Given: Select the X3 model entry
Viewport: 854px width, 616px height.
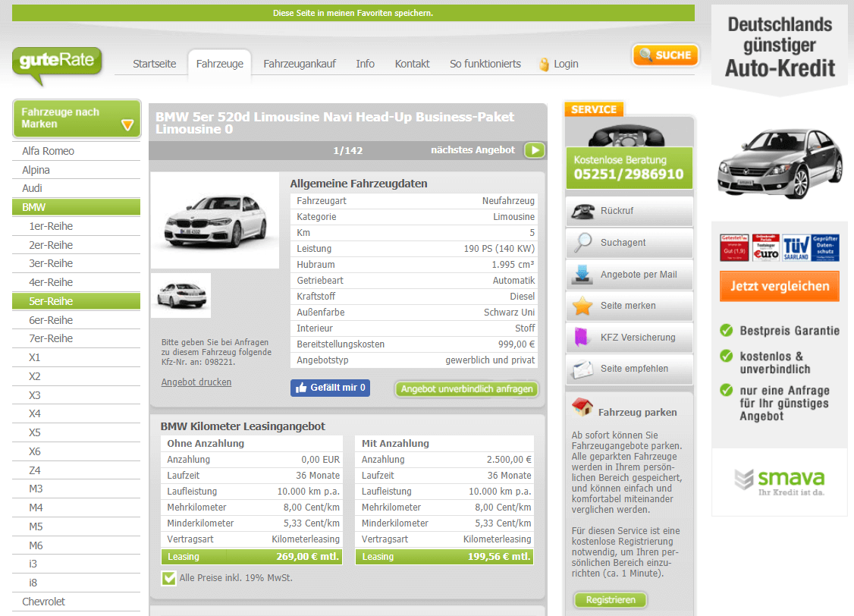Looking at the screenshot, I should point(77,395).
